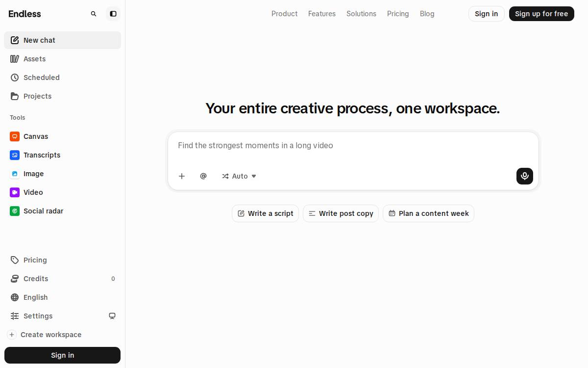Click the Write a script suggestion
The image size is (588, 368).
(265, 213)
